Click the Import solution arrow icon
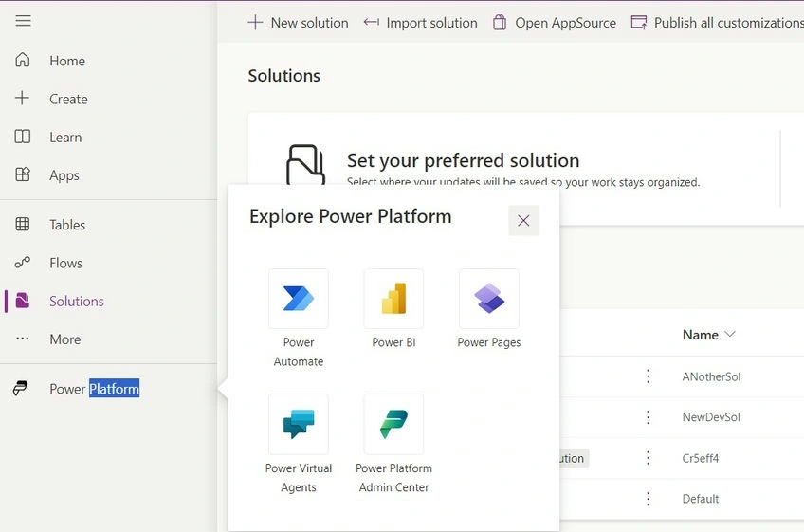804x532 pixels. point(372,22)
